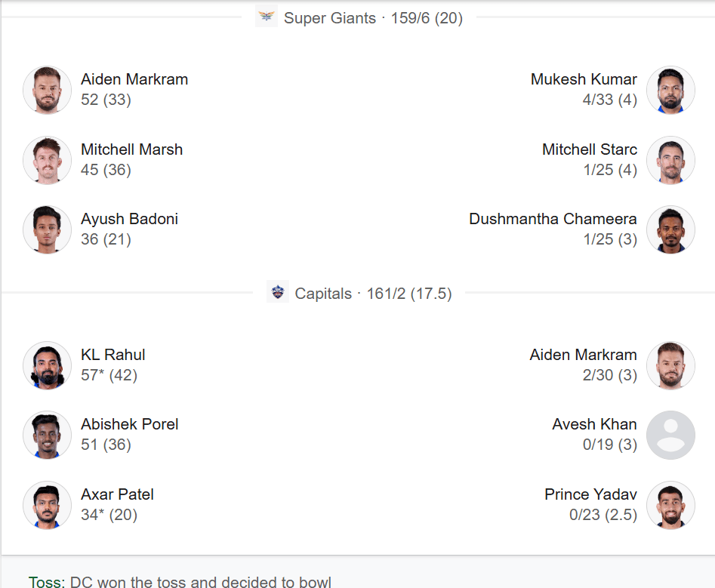Click the Super Giants 159/6 score header

pos(373,18)
